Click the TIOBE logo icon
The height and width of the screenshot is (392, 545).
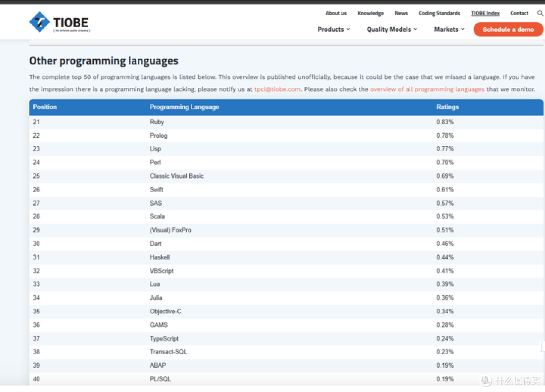pos(39,22)
